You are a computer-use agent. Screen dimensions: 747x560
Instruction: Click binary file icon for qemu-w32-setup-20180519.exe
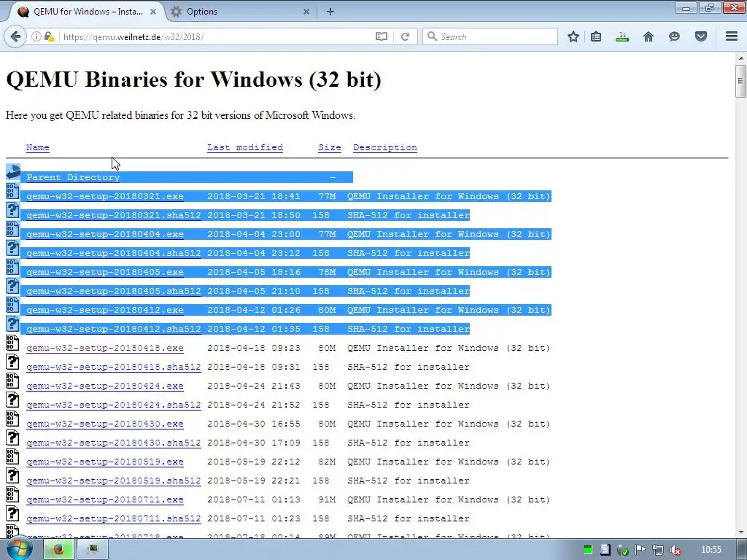12,456
